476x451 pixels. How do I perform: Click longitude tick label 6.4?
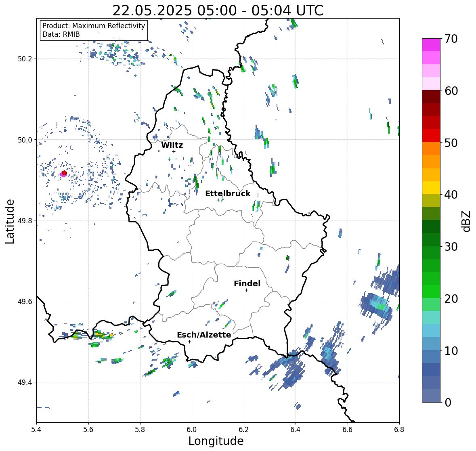coord(296,429)
